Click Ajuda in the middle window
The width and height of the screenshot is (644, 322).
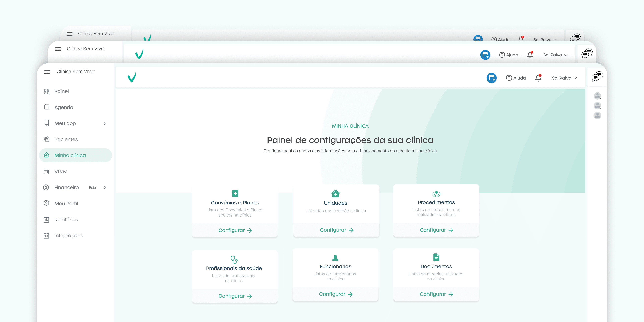[508, 55]
